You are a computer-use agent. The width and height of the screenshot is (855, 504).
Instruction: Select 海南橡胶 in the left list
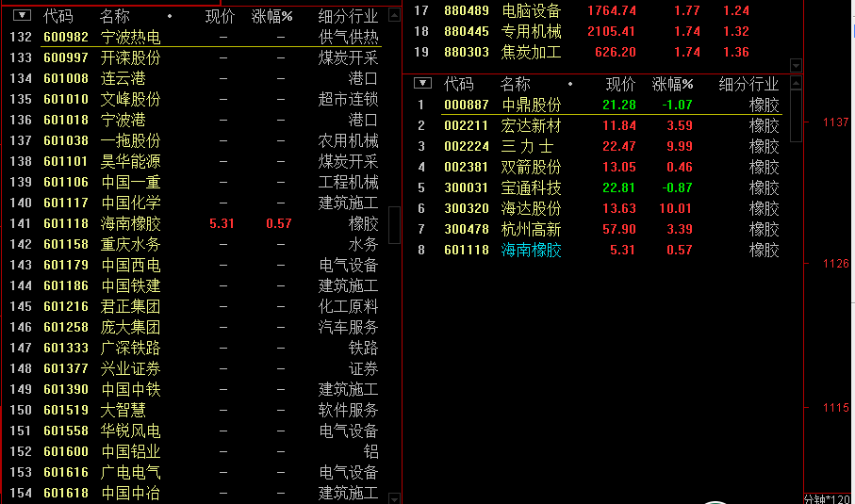(x=195, y=223)
